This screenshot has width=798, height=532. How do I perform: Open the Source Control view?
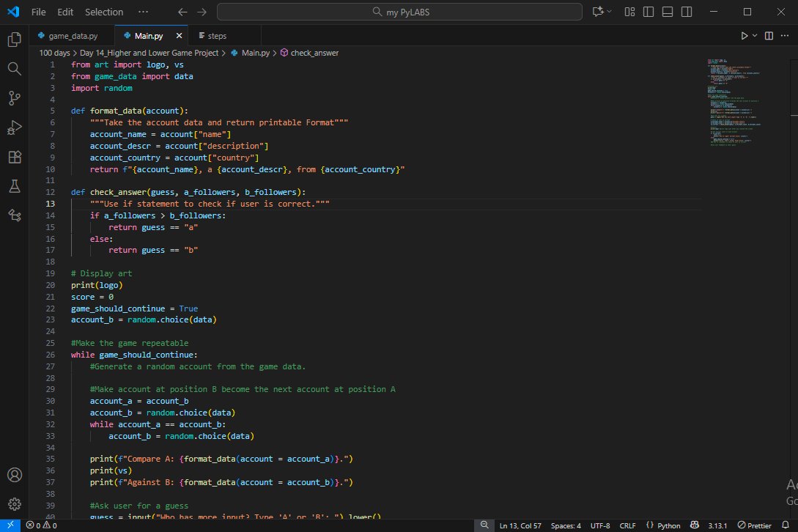[x=14, y=97]
